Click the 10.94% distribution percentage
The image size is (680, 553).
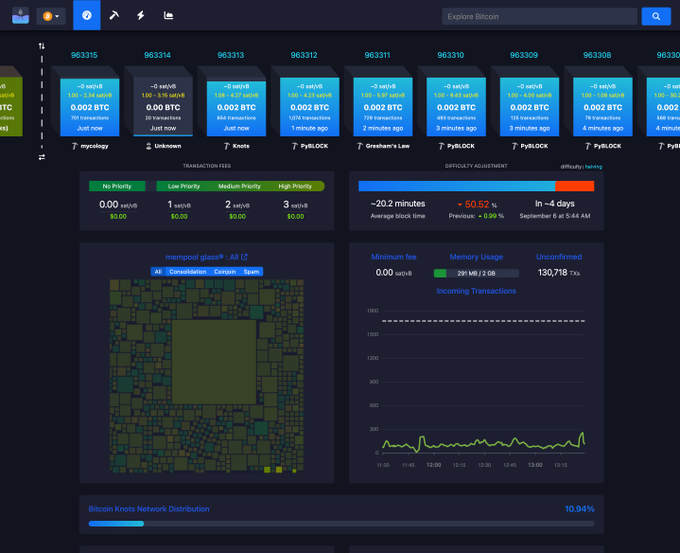click(579, 509)
